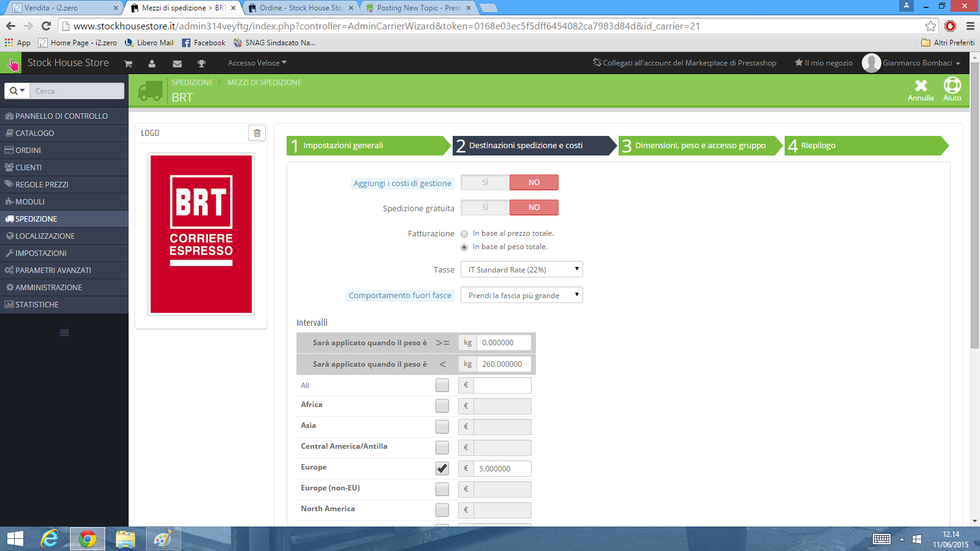Launch Internet Explorer from the taskbar
This screenshot has height=551, width=980.
(x=50, y=539)
